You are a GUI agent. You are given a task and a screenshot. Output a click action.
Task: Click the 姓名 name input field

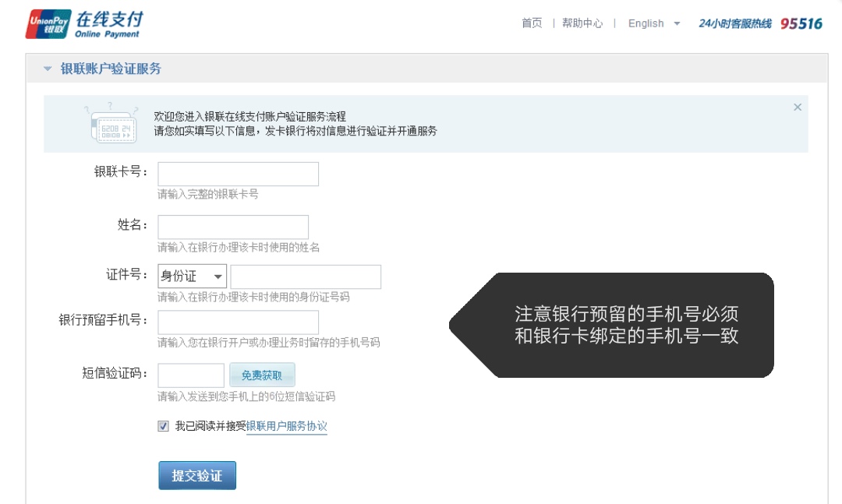(x=232, y=225)
